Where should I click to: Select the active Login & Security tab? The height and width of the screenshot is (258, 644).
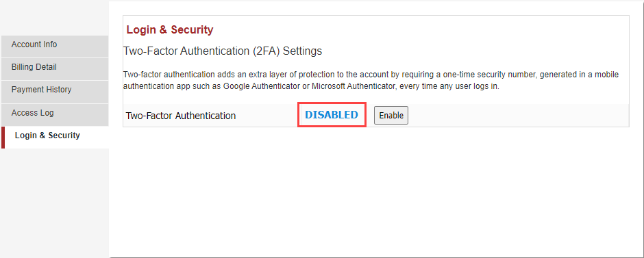pyautogui.click(x=55, y=136)
